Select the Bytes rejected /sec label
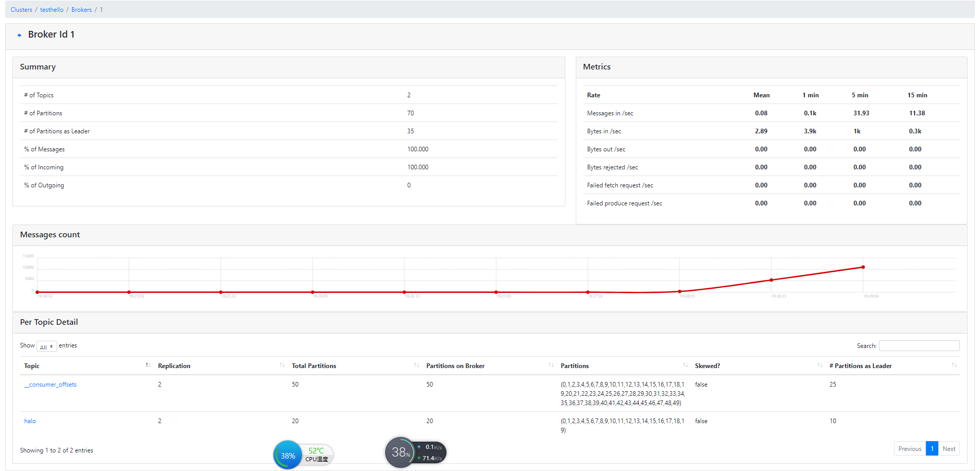Image resolution: width=980 pixels, height=471 pixels. (612, 167)
